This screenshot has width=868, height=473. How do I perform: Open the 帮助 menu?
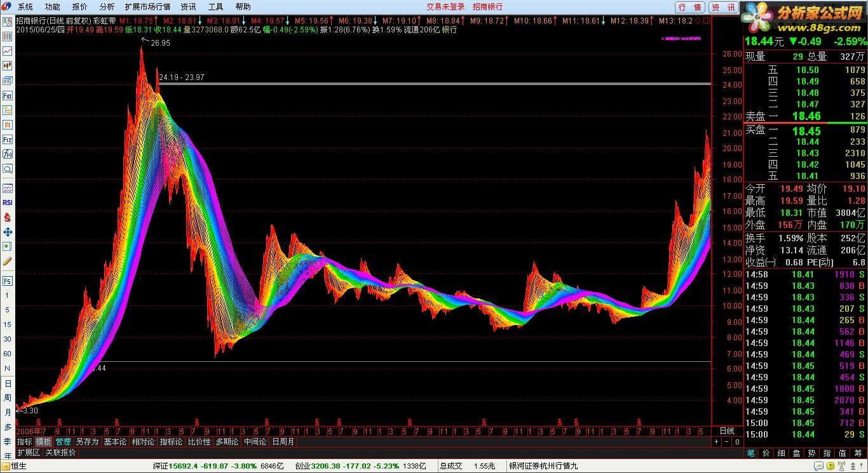243,7
